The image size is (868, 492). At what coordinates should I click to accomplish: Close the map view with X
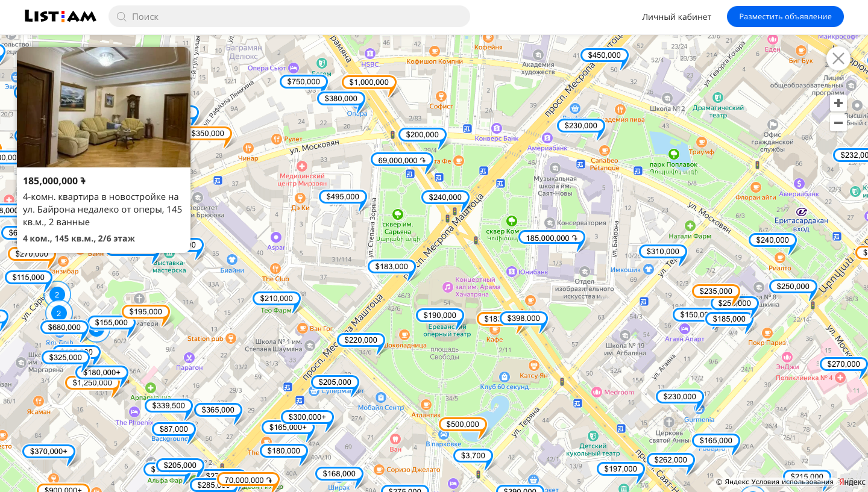[x=838, y=58]
